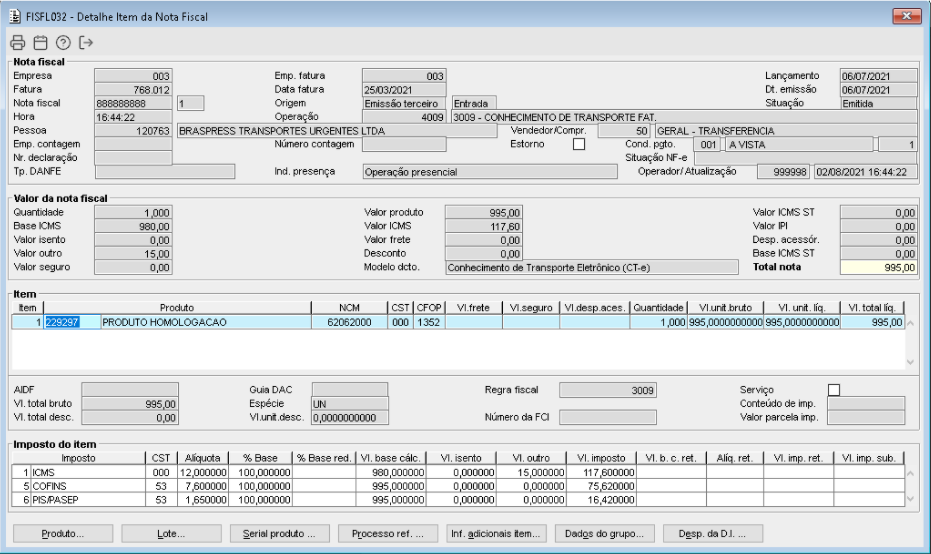Enable the Serviço checkbox
The image size is (931, 554).
click(834, 390)
